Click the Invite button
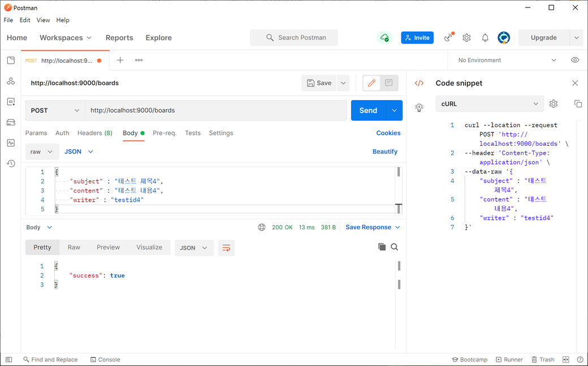The height and width of the screenshot is (366, 588). pyautogui.click(x=417, y=37)
